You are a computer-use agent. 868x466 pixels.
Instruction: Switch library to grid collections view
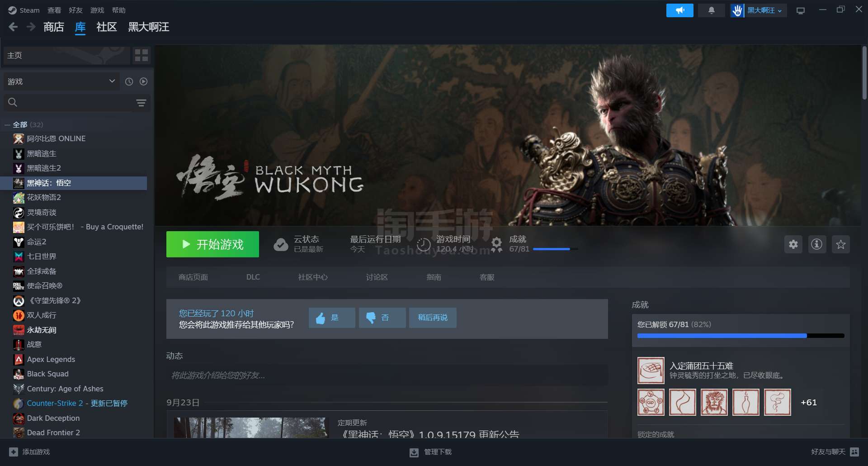(x=142, y=55)
